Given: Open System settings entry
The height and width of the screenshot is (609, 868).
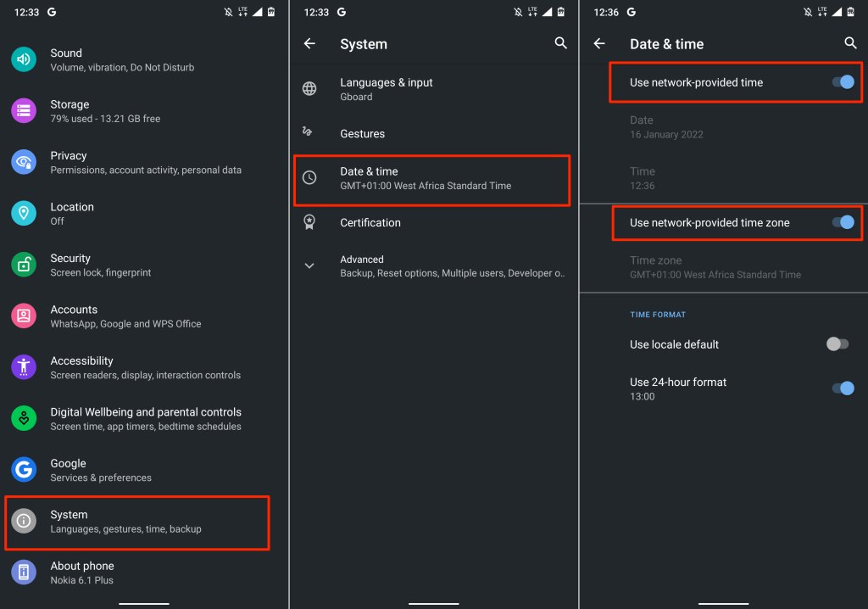Looking at the screenshot, I should (137, 522).
